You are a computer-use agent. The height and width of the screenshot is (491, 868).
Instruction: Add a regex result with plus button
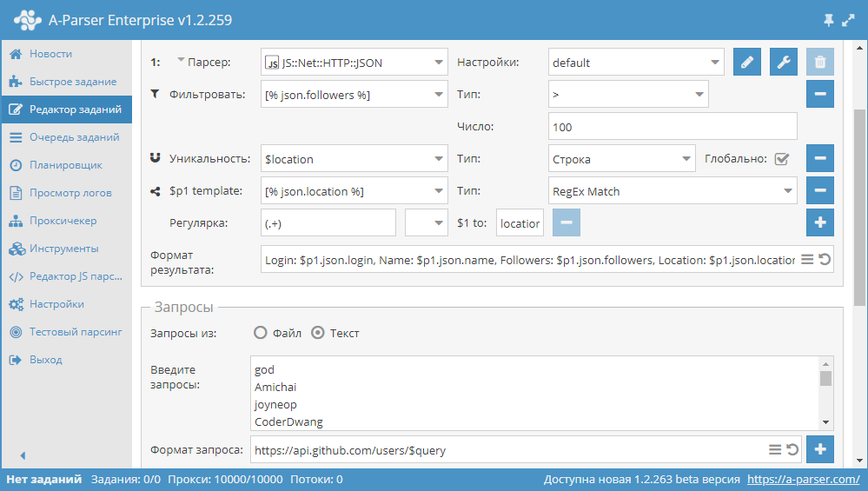820,222
